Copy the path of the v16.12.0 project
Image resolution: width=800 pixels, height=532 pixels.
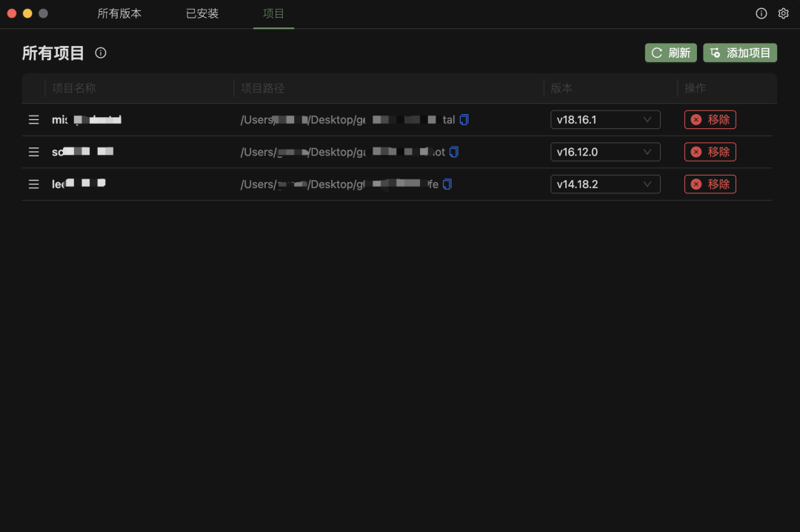tap(454, 152)
